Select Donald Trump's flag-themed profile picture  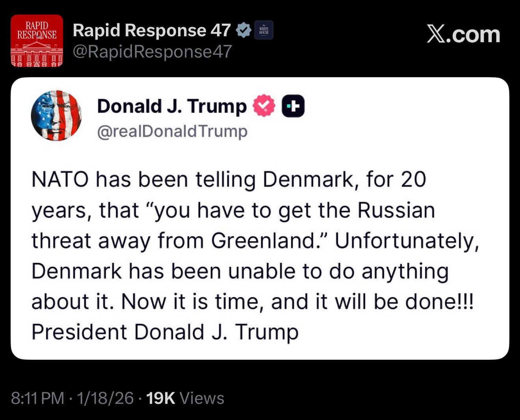(x=57, y=115)
